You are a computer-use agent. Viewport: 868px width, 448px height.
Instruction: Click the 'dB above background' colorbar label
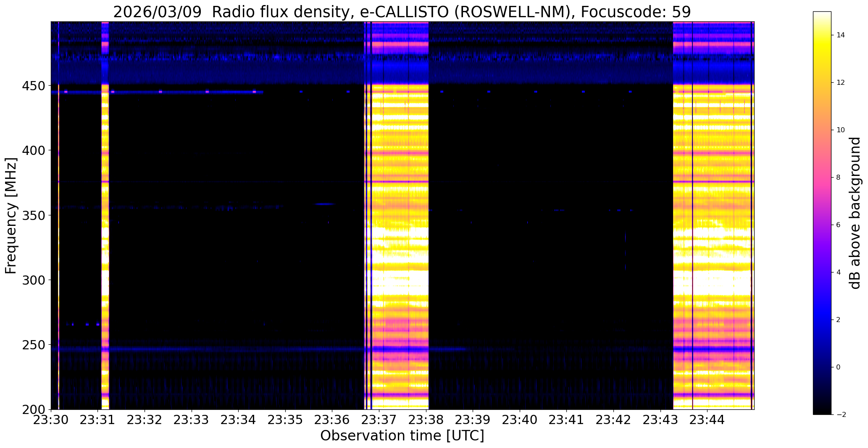(855, 213)
